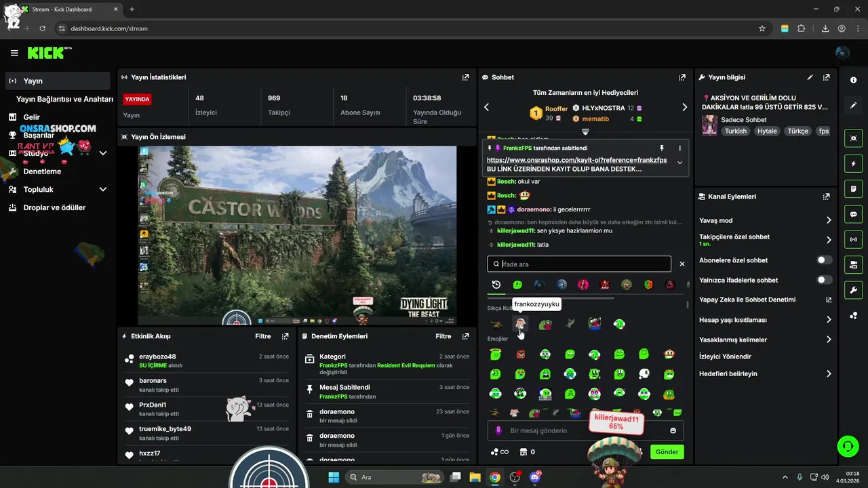
Task: Click the emote panel vertical scrollbar
Action: pos(687,304)
